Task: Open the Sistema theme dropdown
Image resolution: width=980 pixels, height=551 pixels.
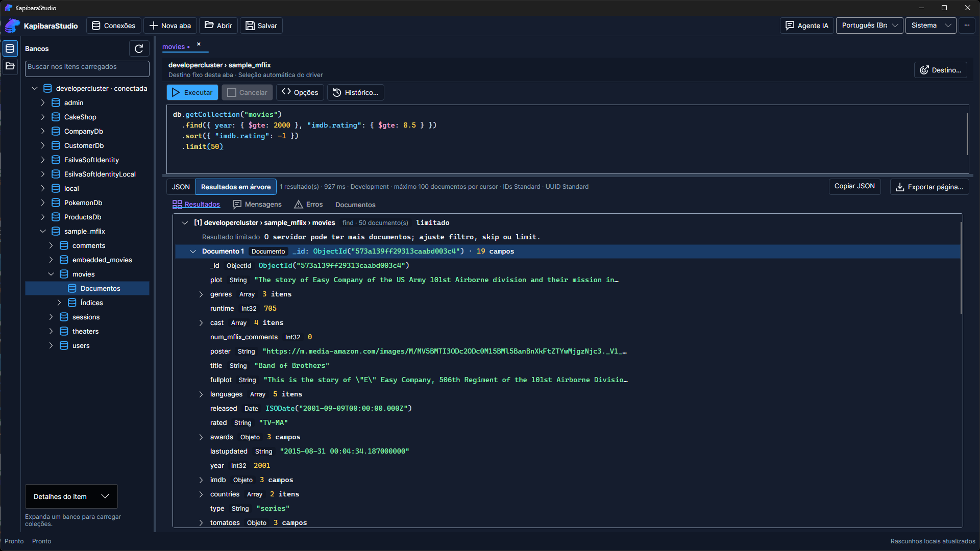Action: (930, 26)
